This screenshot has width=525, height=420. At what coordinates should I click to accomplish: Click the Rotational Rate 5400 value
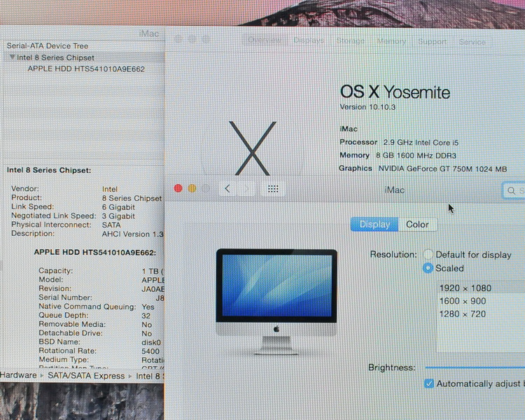click(x=150, y=351)
